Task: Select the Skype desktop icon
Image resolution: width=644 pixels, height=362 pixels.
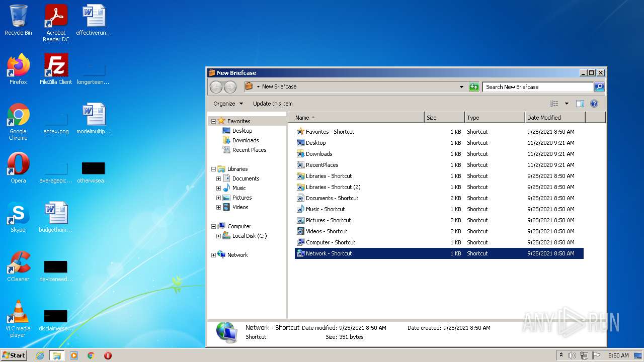Action: point(18,217)
